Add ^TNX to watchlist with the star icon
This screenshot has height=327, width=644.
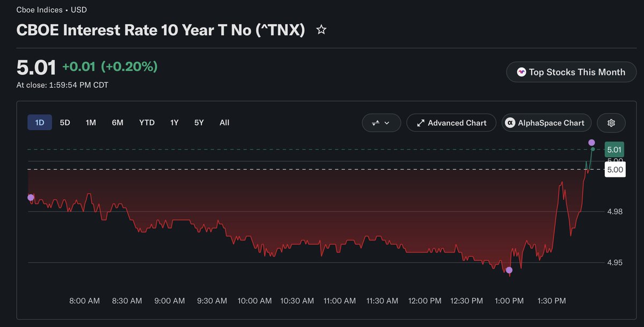click(321, 30)
